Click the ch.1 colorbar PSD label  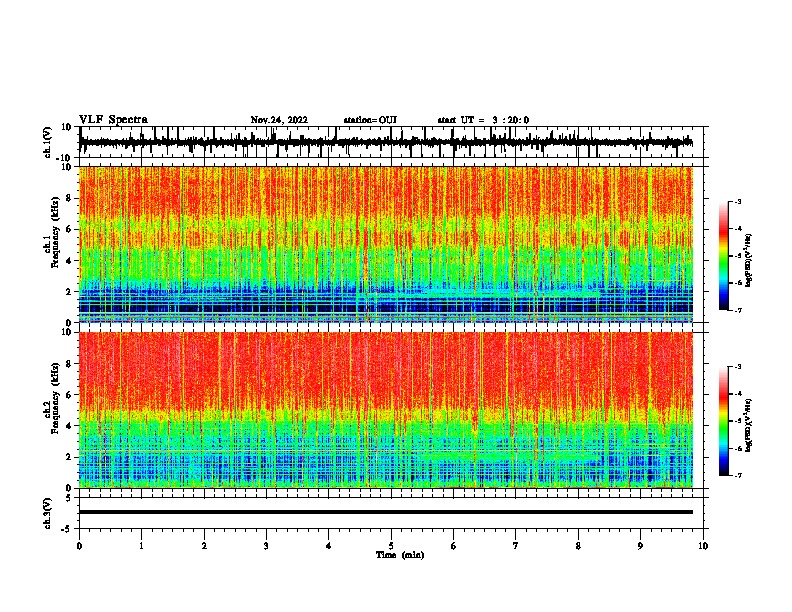[x=748, y=261]
